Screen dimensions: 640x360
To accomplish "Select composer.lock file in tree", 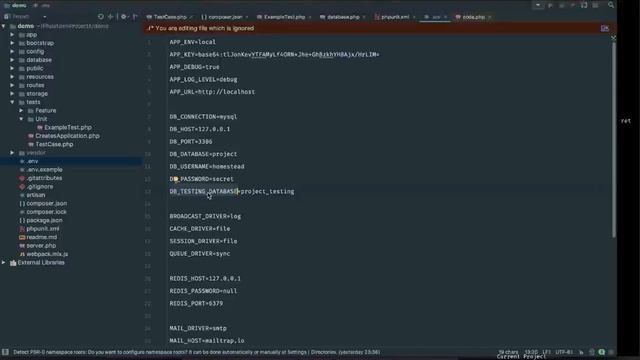I will click(46, 212).
